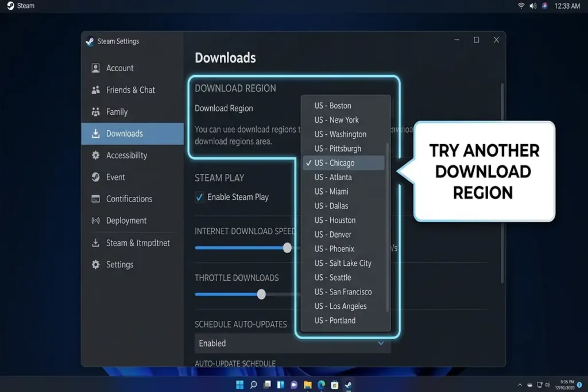Open File Explorer from the taskbar

click(308, 385)
